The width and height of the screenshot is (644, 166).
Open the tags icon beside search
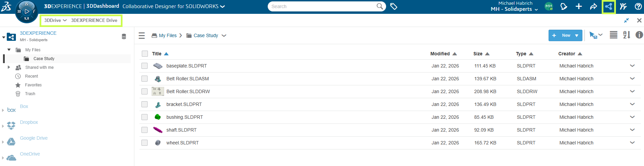[394, 6]
